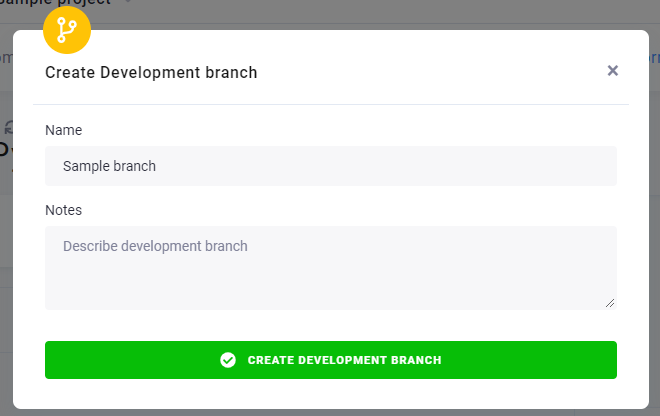Click the Notes field label
The image size is (660, 416).
pos(64,210)
